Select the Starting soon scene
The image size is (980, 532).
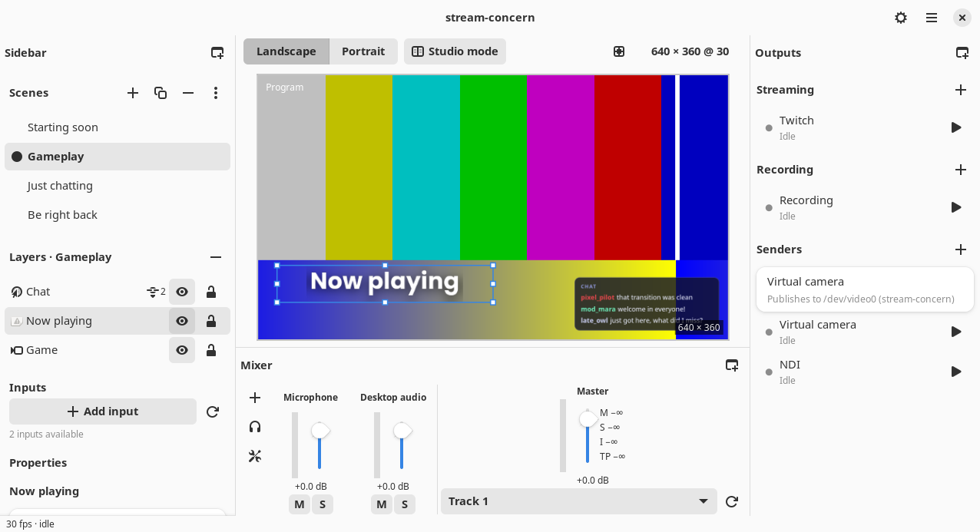pyautogui.click(x=118, y=127)
